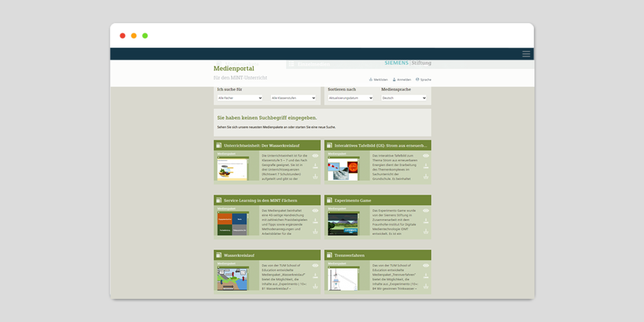
Task: Preview Unterrichtseinheit: Der Wasserkreislauf via eye icon
Action: pos(316,156)
